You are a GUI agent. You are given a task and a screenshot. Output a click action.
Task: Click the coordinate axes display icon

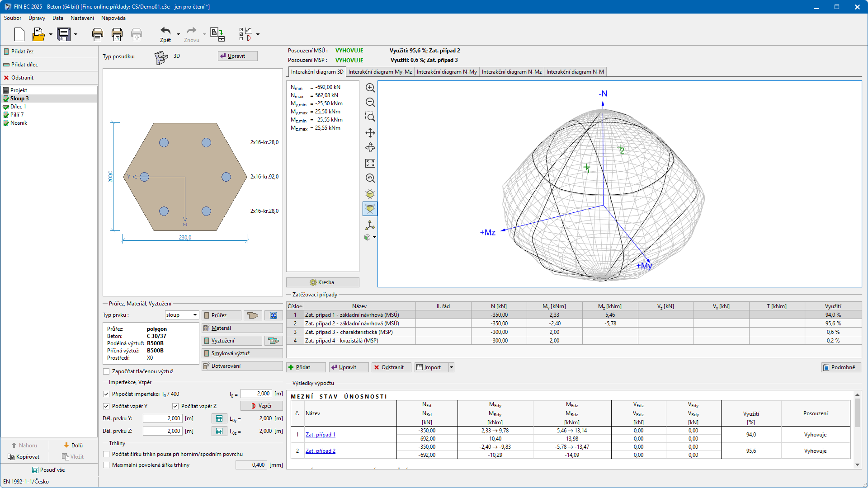pyautogui.click(x=370, y=225)
